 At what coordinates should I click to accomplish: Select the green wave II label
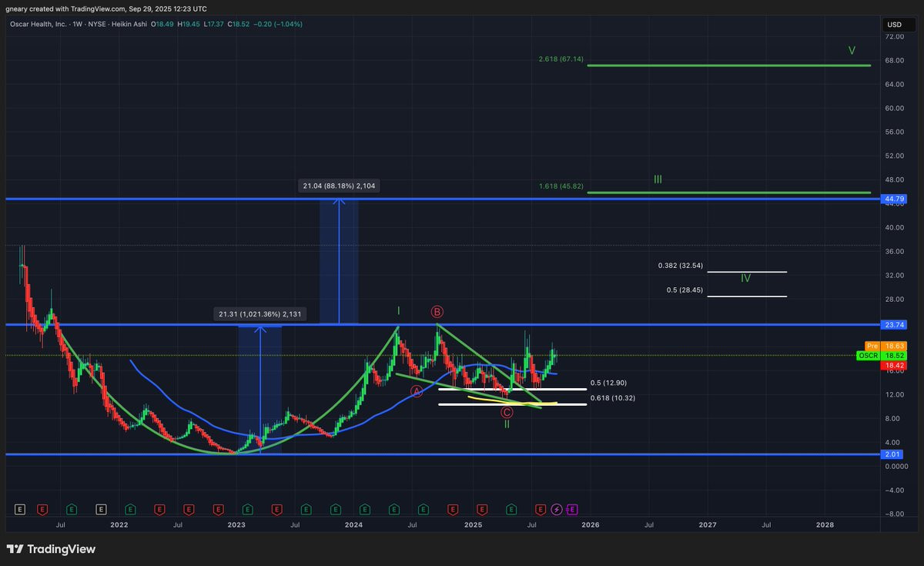(507, 424)
